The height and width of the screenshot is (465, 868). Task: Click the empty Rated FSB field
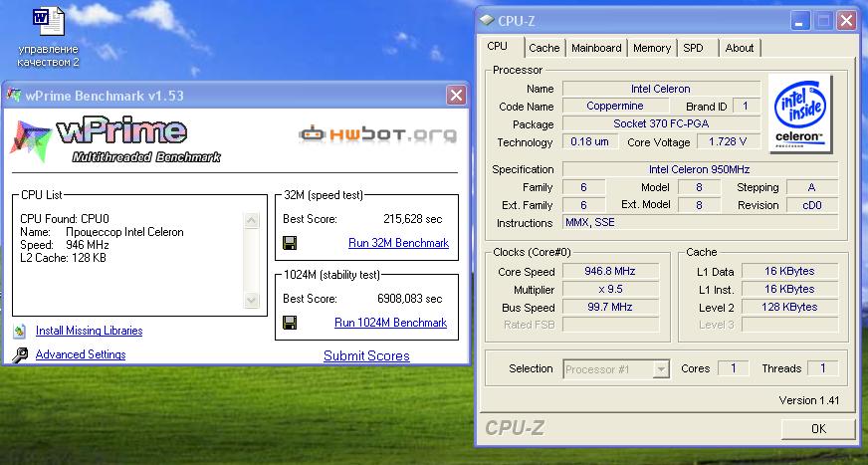click(610, 325)
